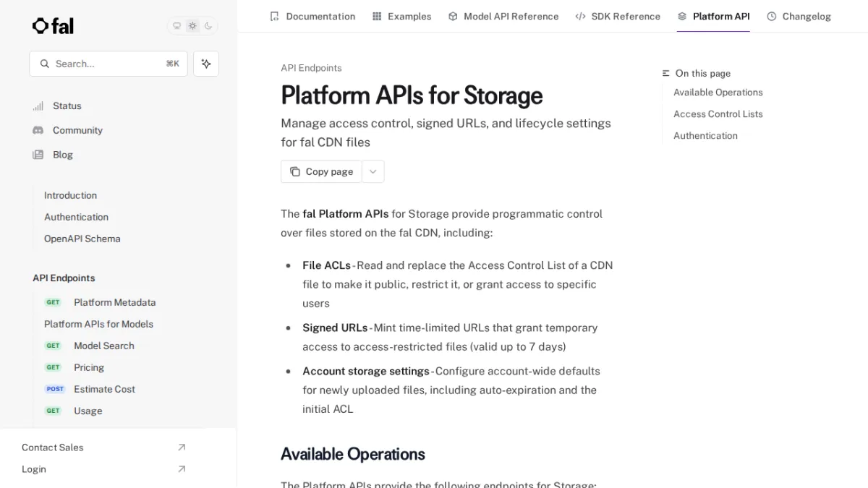Image resolution: width=868 pixels, height=488 pixels.
Task: Open the Usage endpoint
Action: pyautogui.click(x=88, y=411)
